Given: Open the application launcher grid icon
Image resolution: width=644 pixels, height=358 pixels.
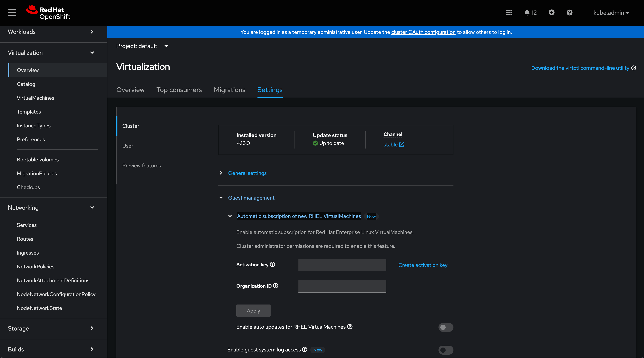Looking at the screenshot, I should 509,13.
